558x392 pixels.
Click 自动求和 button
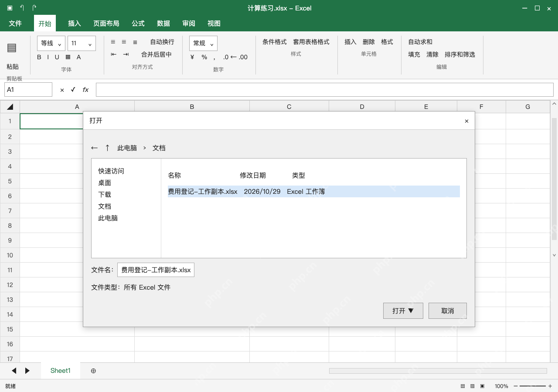point(420,42)
